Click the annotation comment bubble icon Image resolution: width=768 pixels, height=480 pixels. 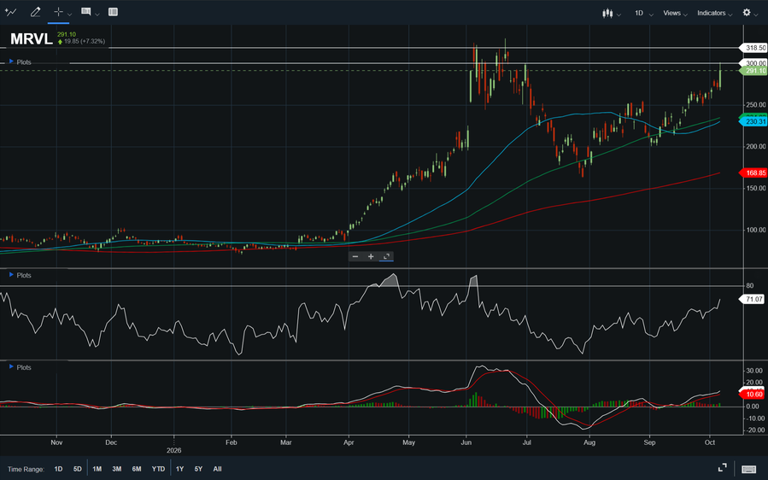click(x=86, y=12)
